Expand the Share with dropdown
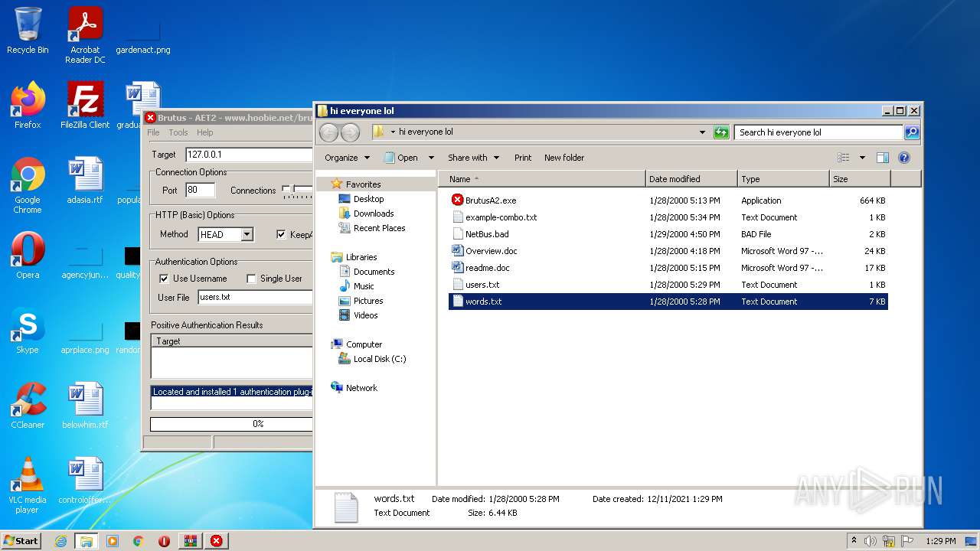The image size is (980, 551). [473, 158]
